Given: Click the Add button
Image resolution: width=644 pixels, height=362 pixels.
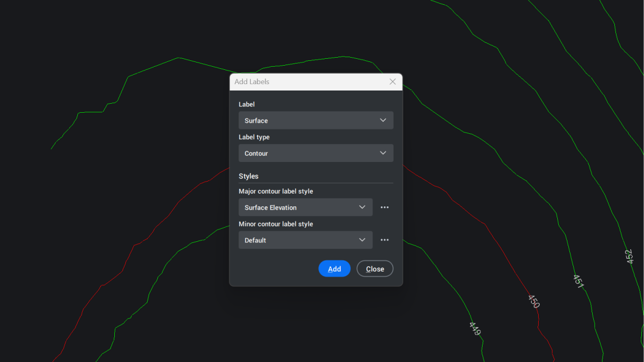Looking at the screenshot, I should point(334,268).
